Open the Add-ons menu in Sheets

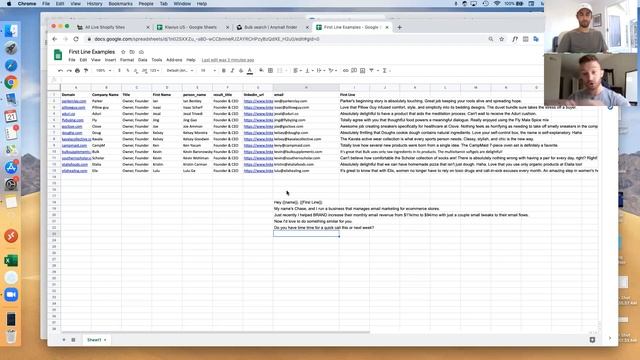click(174, 60)
